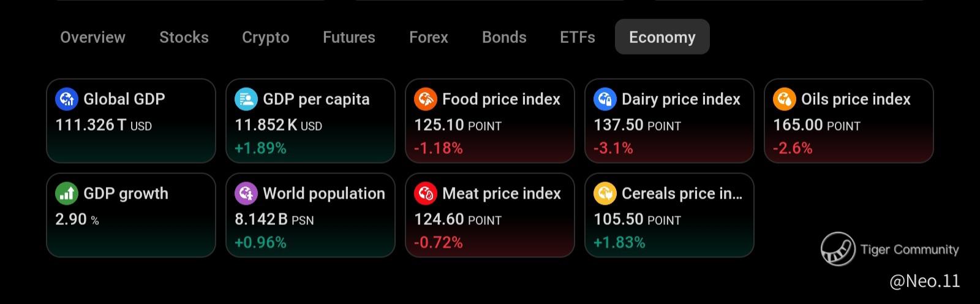The width and height of the screenshot is (980, 304).
Task: Click the Dairy price index icon
Action: [x=605, y=99]
